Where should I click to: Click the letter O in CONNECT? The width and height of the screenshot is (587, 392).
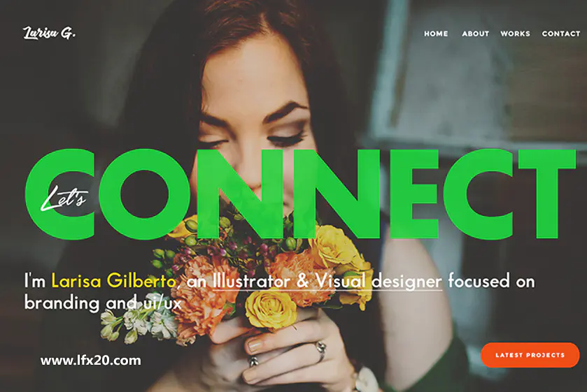pos(144,194)
